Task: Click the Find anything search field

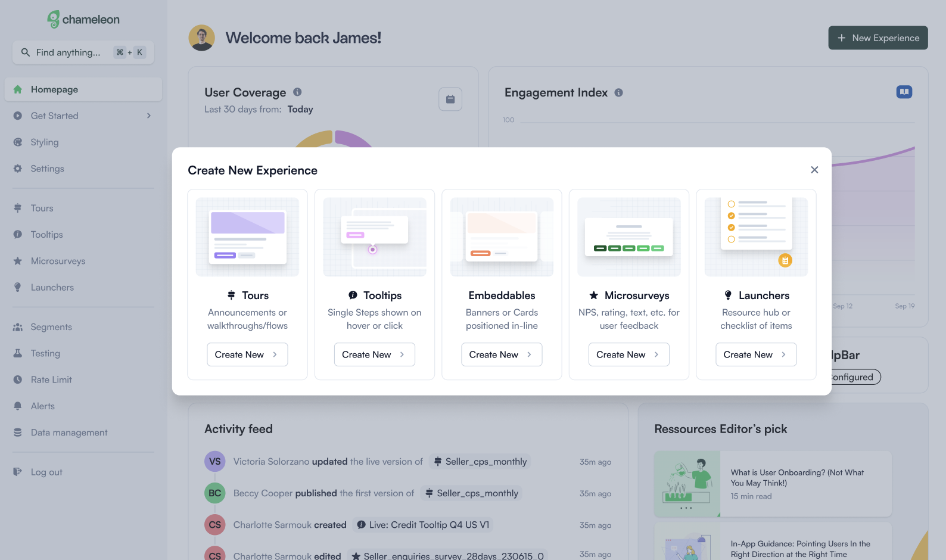Action: click(83, 52)
